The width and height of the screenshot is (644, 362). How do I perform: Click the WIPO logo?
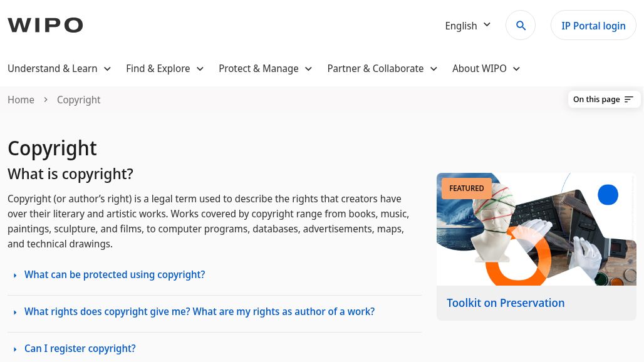click(x=45, y=25)
